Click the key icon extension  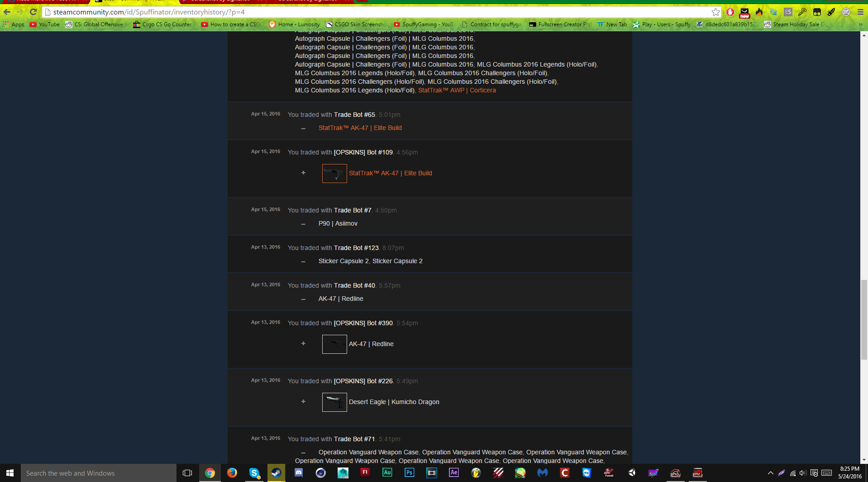pos(802,12)
